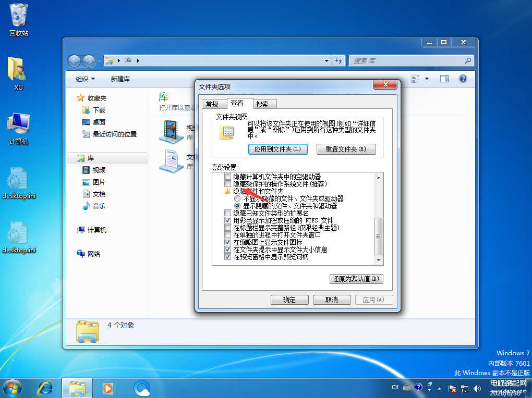
Task: Open the 组织 dropdown menu
Action: pos(85,79)
